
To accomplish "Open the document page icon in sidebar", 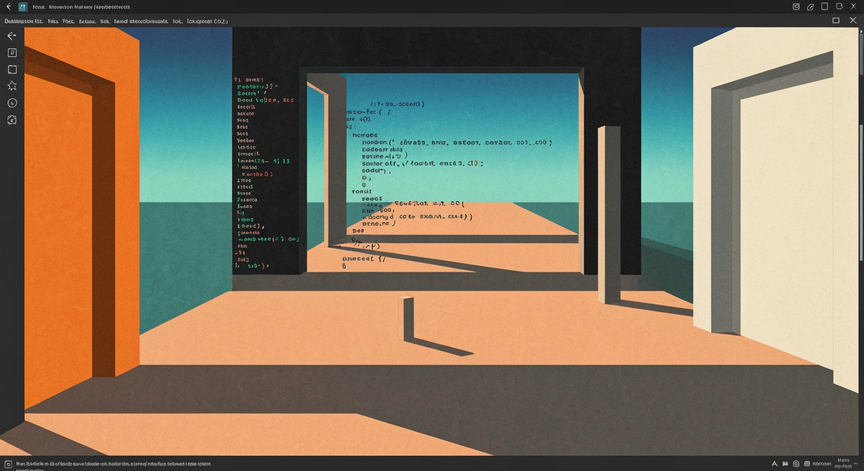I will [x=12, y=52].
